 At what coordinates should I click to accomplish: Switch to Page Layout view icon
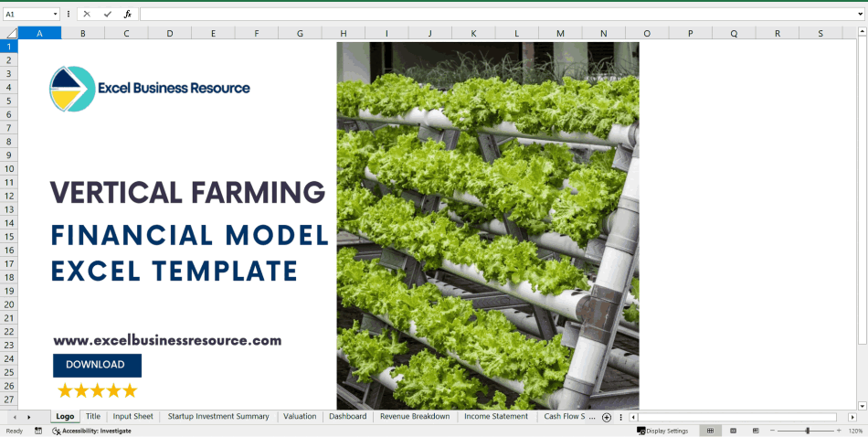click(733, 431)
